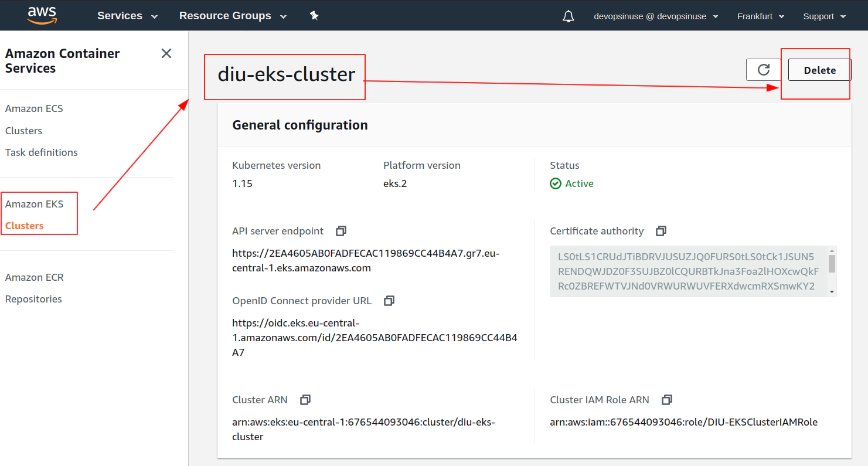The width and height of the screenshot is (868, 466).
Task: Open Amazon EKS in sidebar
Action: 34,204
